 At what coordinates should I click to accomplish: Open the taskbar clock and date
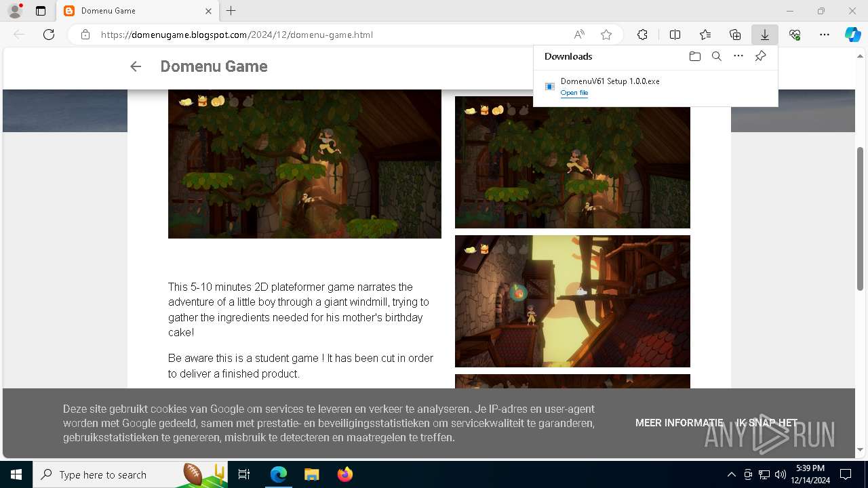[x=810, y=474]
